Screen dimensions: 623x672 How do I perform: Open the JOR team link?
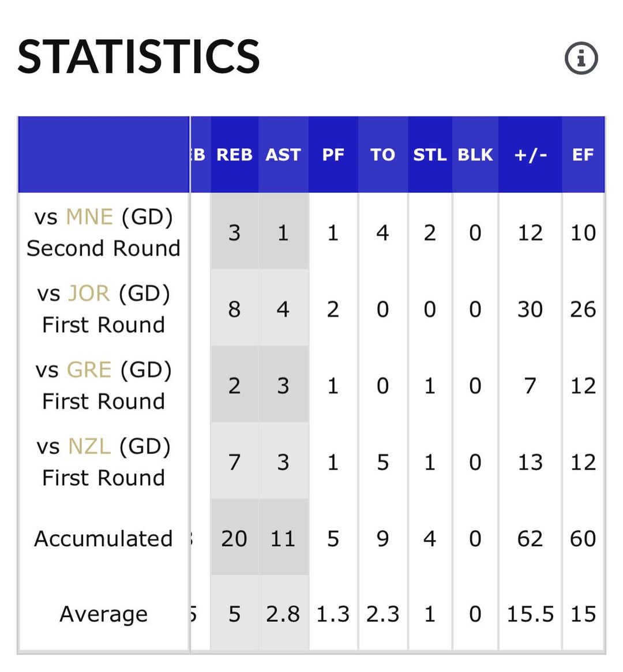point(89,294)
